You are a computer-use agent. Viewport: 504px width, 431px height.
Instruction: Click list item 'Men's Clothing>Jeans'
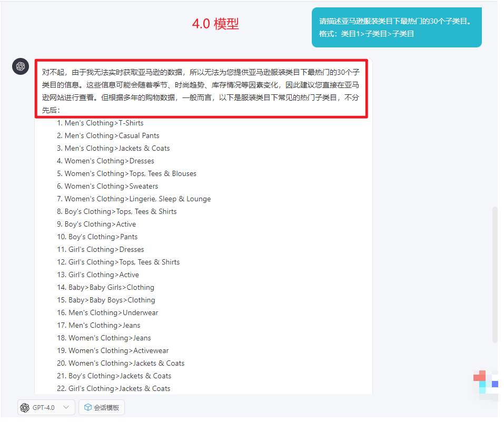coord(98,325)
